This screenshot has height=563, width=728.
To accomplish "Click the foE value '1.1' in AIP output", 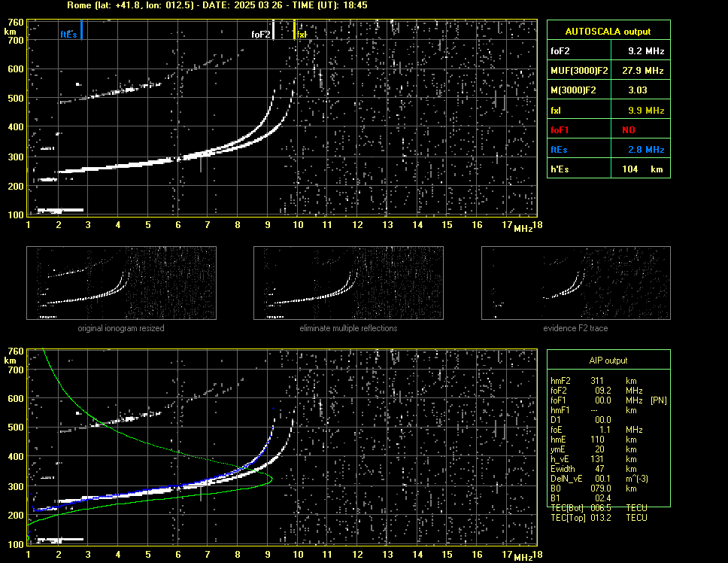I will [605, 430].
